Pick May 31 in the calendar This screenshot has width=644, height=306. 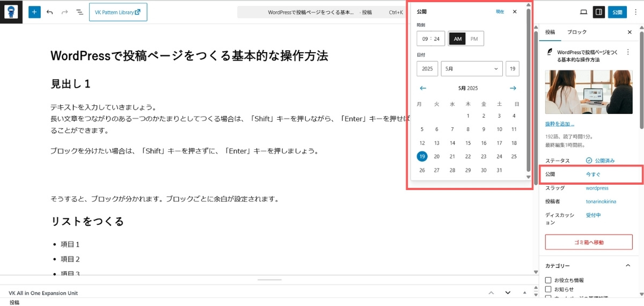[499, 170]
